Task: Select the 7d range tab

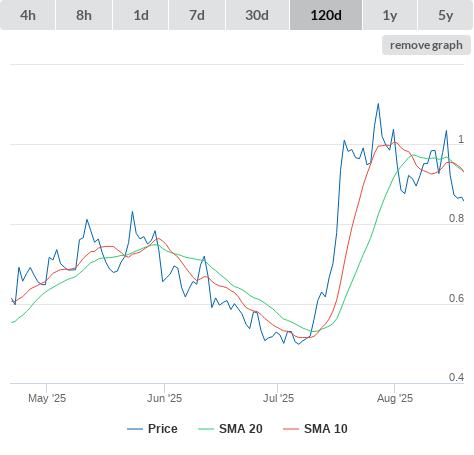Action: (x=197, y=15)
